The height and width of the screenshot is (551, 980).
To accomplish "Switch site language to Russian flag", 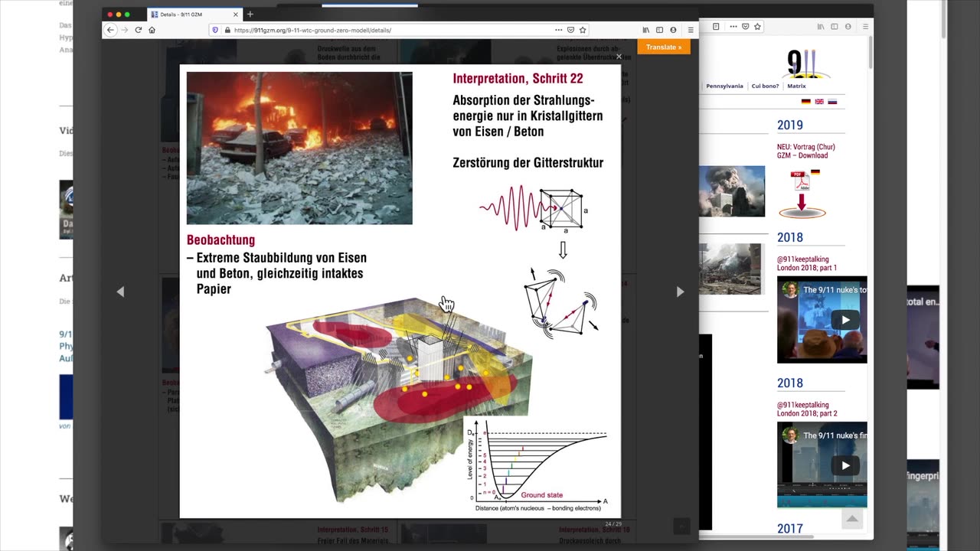I will [832, 102].
